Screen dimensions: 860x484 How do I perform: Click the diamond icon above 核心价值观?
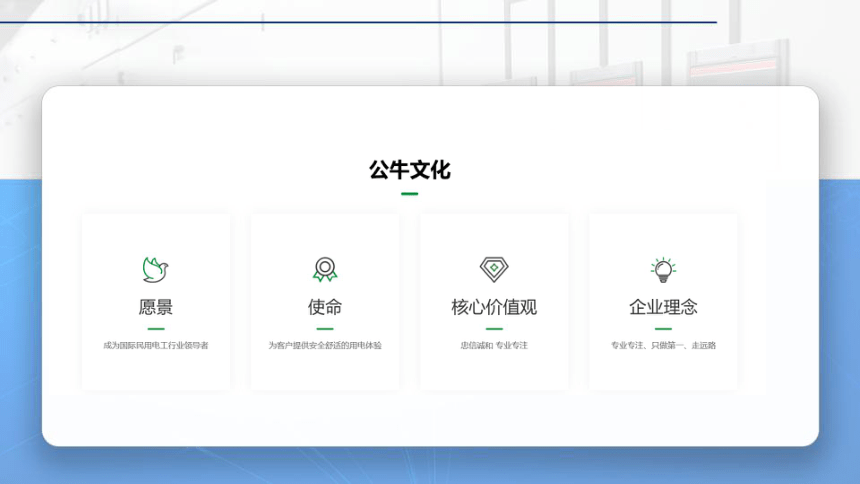494,269
